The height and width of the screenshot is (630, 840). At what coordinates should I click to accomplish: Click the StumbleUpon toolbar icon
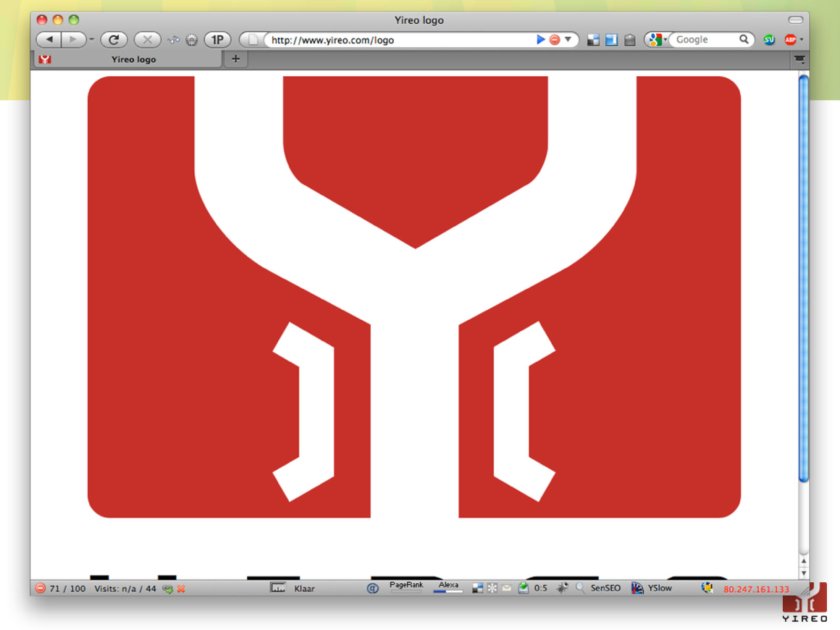769,40
